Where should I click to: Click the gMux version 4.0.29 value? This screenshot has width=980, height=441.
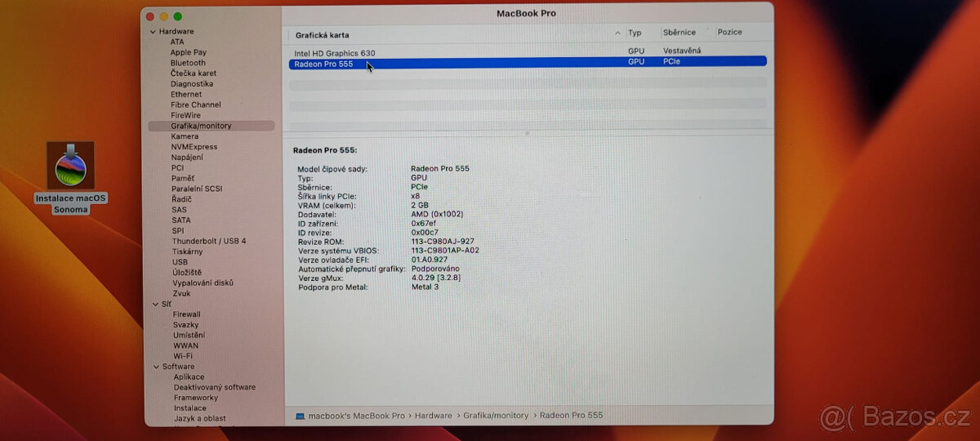pos(438,278)
